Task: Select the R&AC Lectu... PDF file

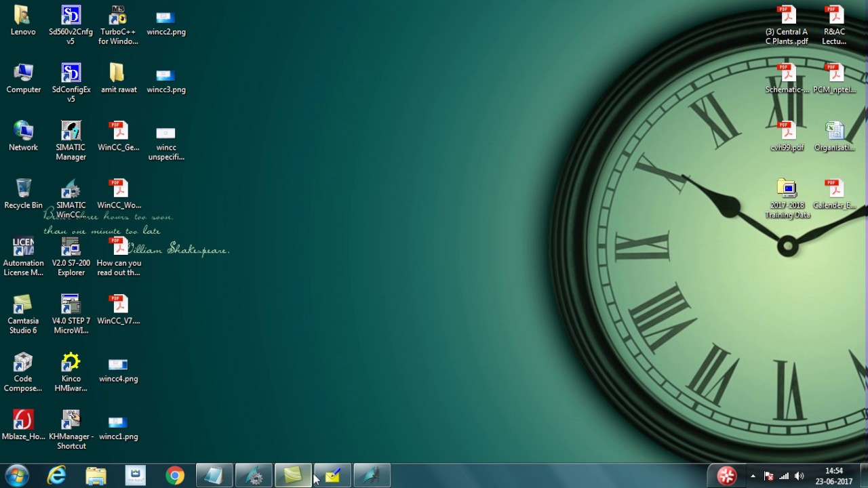Action: click(x=834, y=25)
